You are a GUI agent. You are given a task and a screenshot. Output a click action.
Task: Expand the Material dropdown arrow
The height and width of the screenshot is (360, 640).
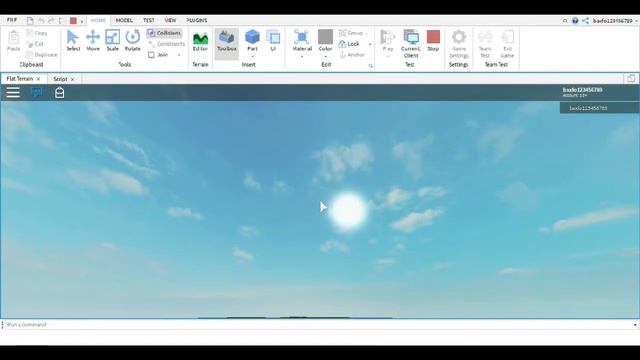point(302,56)
